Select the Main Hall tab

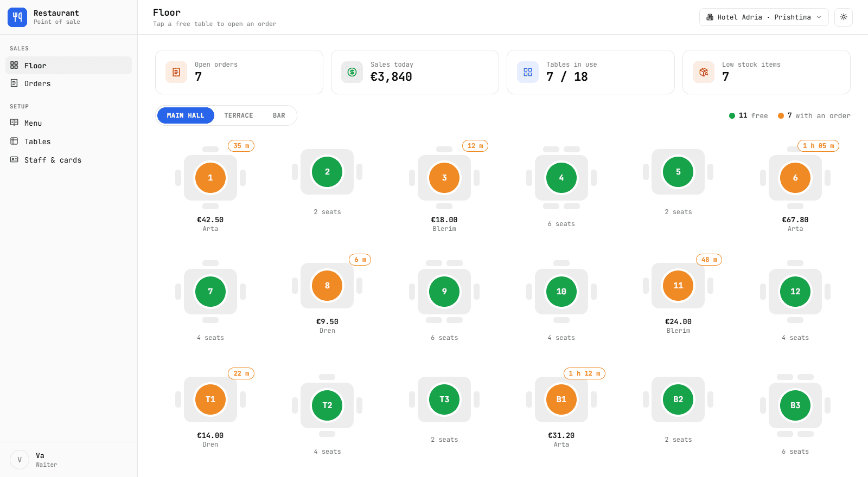tap(186, 115)
